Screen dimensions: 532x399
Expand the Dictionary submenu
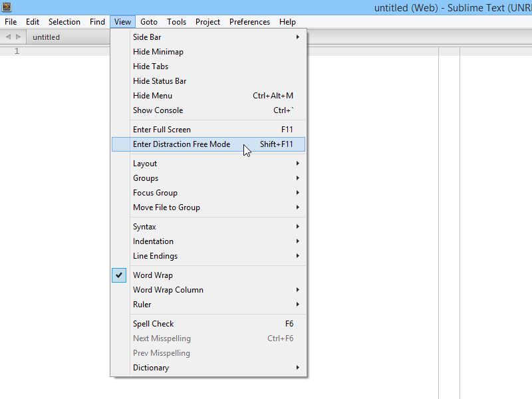point(208,368)
